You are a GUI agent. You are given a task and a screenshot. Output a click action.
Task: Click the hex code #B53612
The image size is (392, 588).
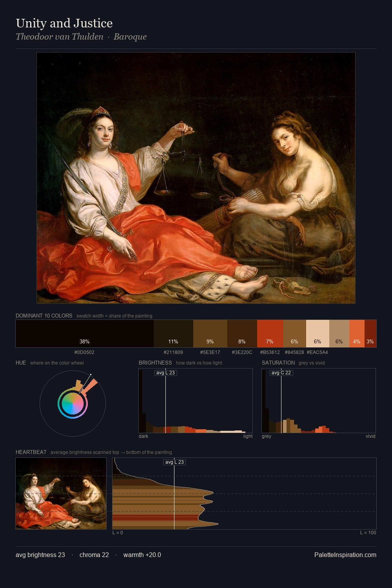tap(270, 352)
